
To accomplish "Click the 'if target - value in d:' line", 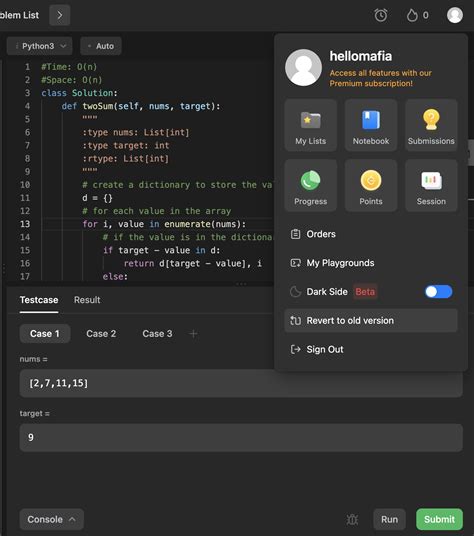I will pyautogui.click(x=161, y=251).
